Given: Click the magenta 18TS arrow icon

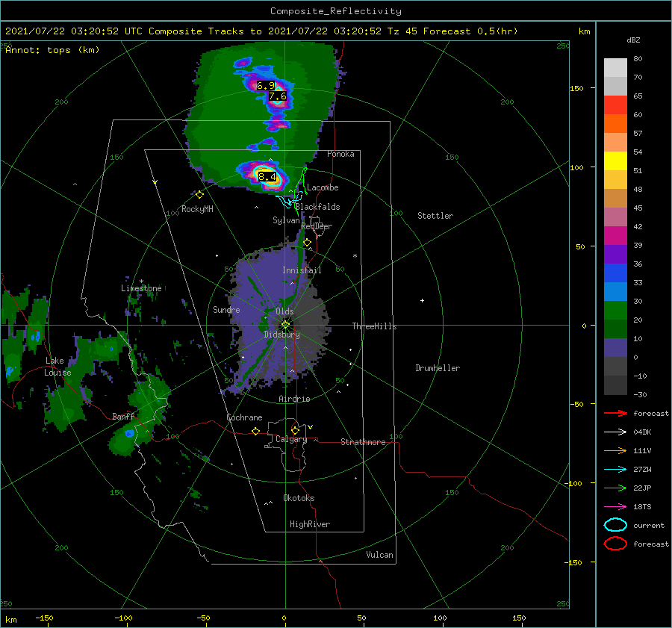Looking at the screenshot, I should (615, 507).
